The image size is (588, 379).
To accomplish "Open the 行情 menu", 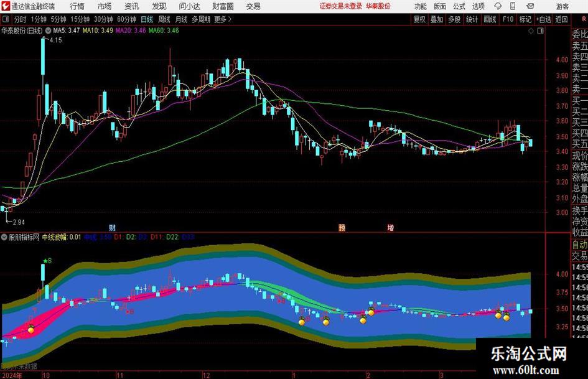I will pos(77,6).
